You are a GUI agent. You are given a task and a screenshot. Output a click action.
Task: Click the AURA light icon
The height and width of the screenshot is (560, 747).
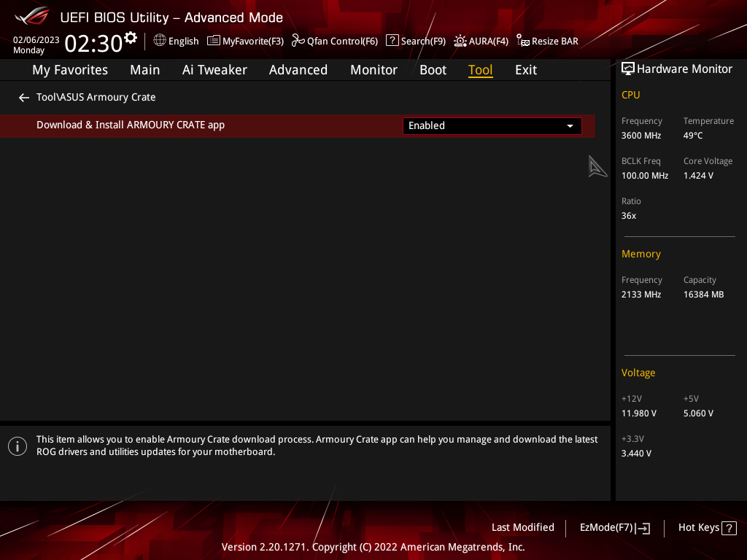coord(460,41)
